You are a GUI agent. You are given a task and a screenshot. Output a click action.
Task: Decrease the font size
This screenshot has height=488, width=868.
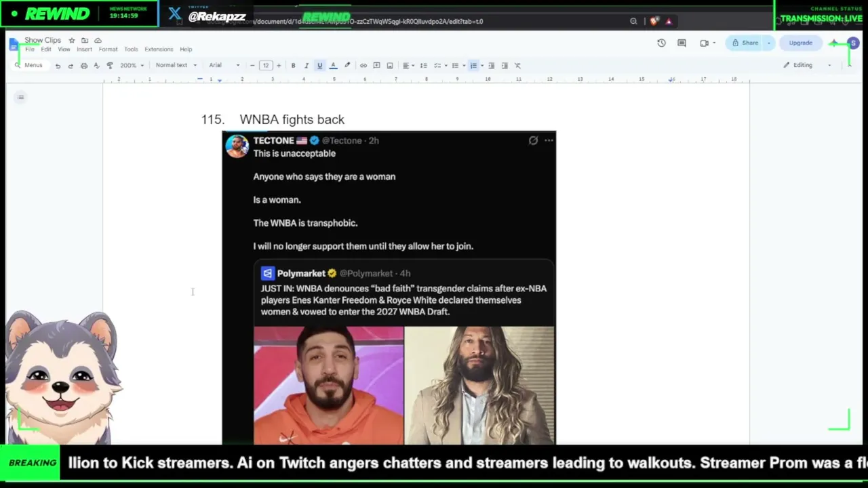[252, 66]
